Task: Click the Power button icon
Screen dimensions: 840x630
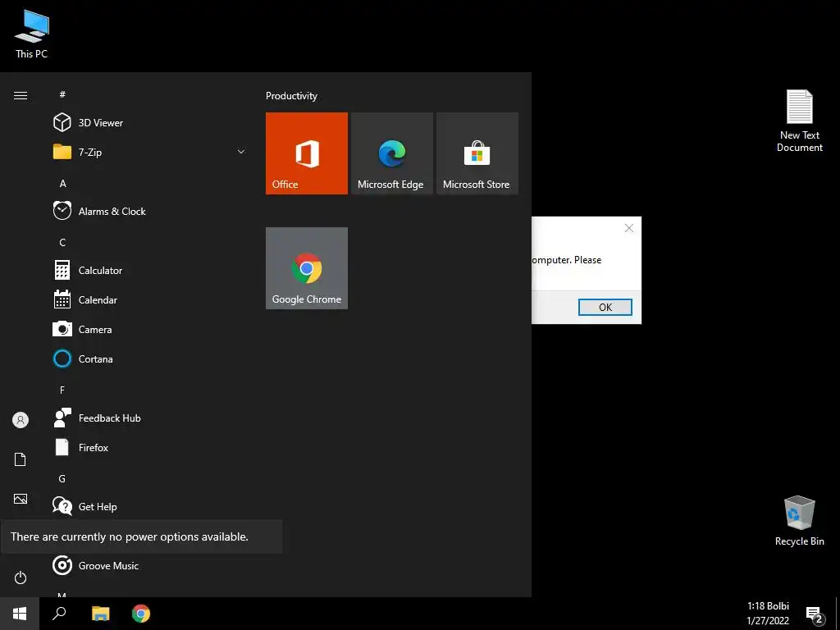Action: click(x=21, y=577)
